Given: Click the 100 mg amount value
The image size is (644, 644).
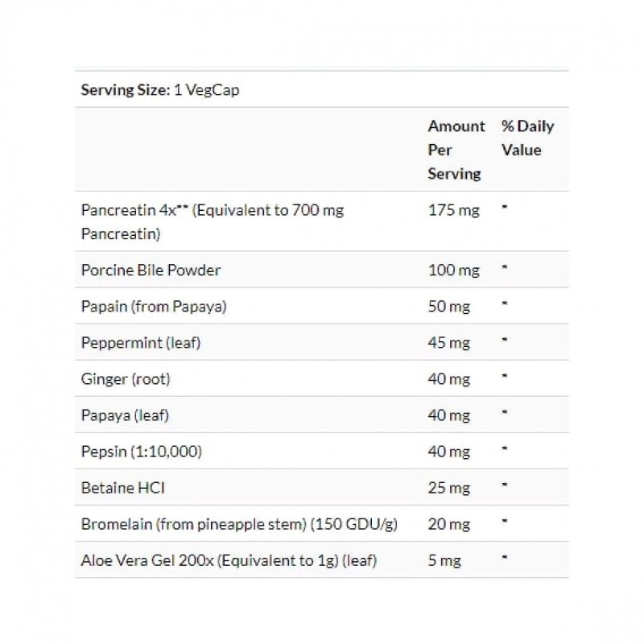Looking at the screenshot, I should pyautogui.click(x=453, y=270).
